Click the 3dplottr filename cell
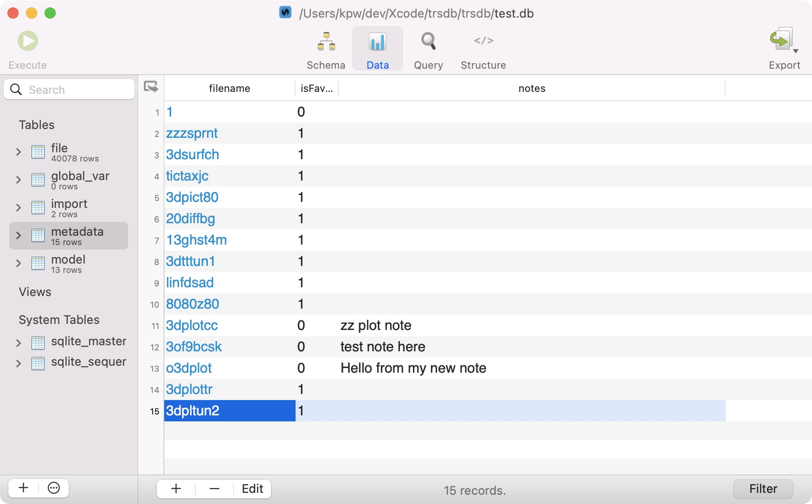Screen dimensions: 812x504 230,389
